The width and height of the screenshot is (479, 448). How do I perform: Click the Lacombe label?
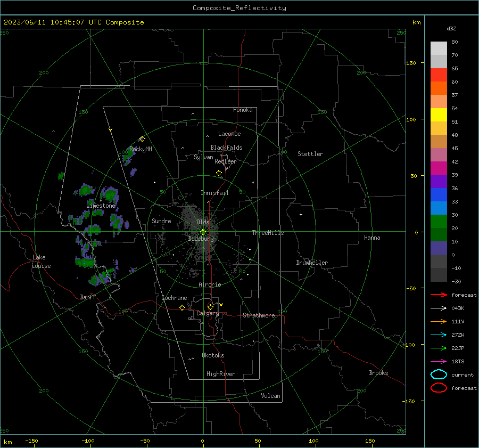[x=229, y=134]
